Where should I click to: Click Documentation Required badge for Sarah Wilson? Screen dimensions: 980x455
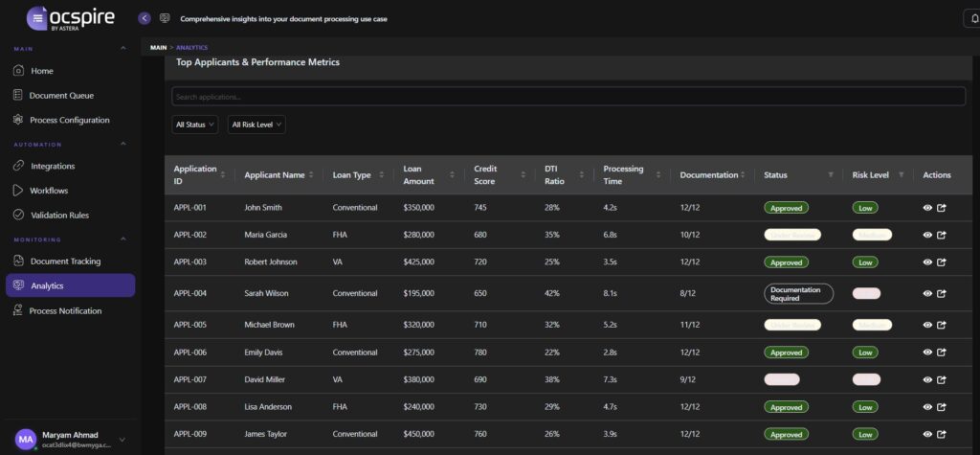click(x=799, y=293)
